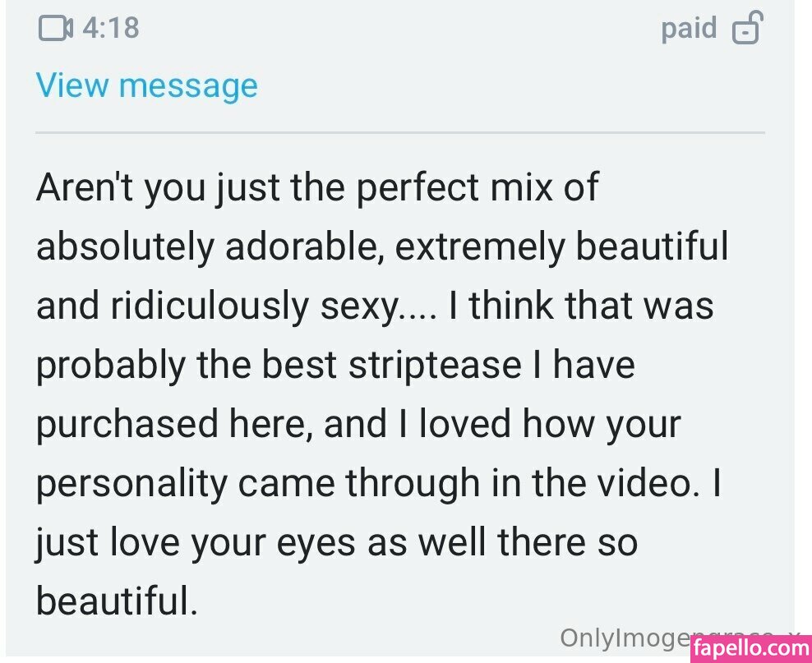
Task: Click the fapello.com pink badge
Action: coord(751,649)
